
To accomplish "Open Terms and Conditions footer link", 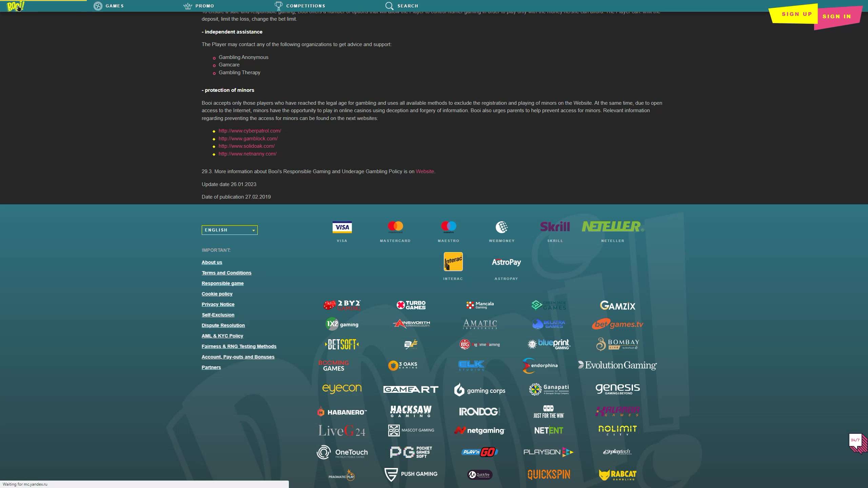I will (x=226, y=273).
